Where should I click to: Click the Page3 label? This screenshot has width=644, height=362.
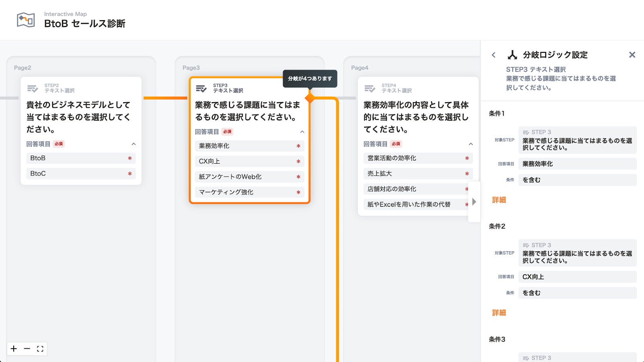click(191, 68)
